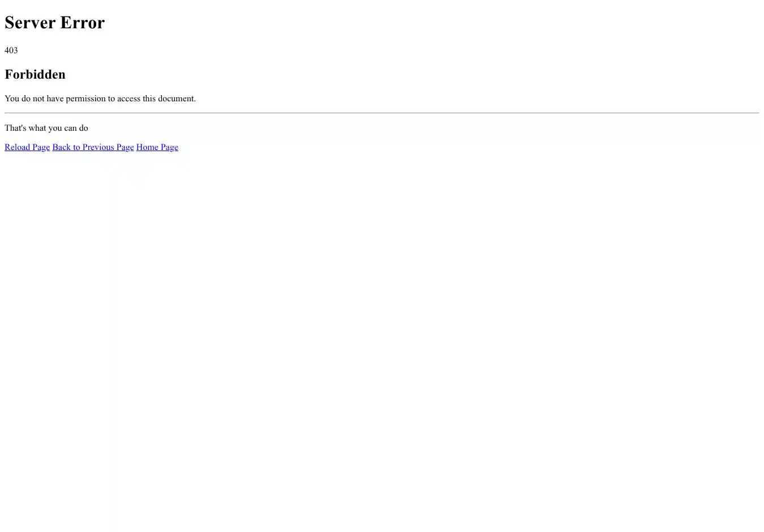Click the word "Reload" in the first link
This screenshot has height=532, width=764.
point(17,147)
